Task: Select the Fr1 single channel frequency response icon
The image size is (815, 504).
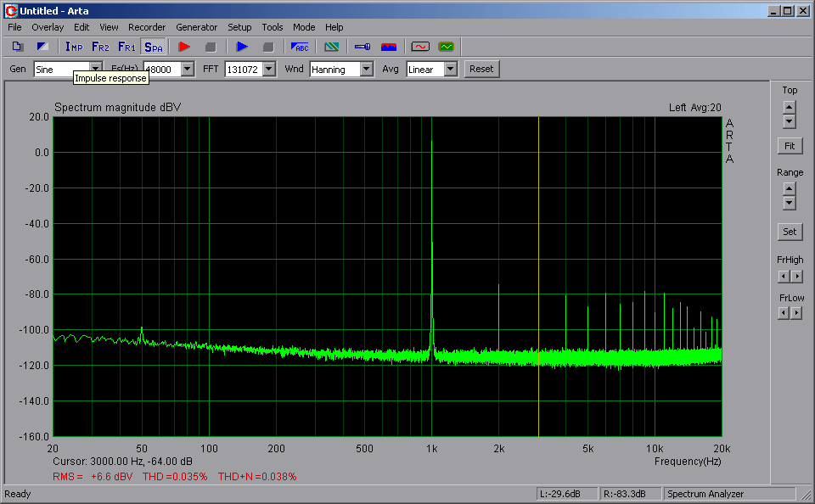Action: click(126, 47)
